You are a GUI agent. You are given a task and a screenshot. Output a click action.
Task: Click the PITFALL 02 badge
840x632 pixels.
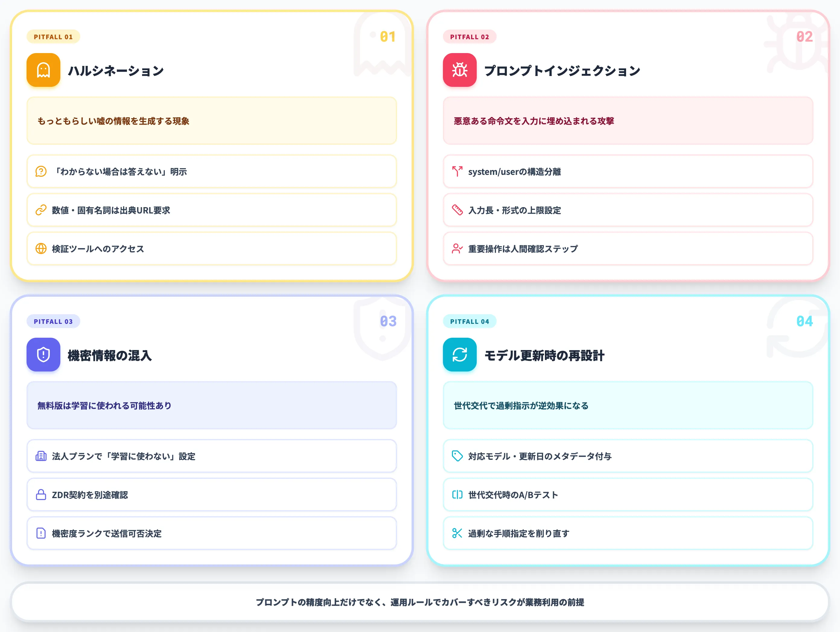point(469,37)
